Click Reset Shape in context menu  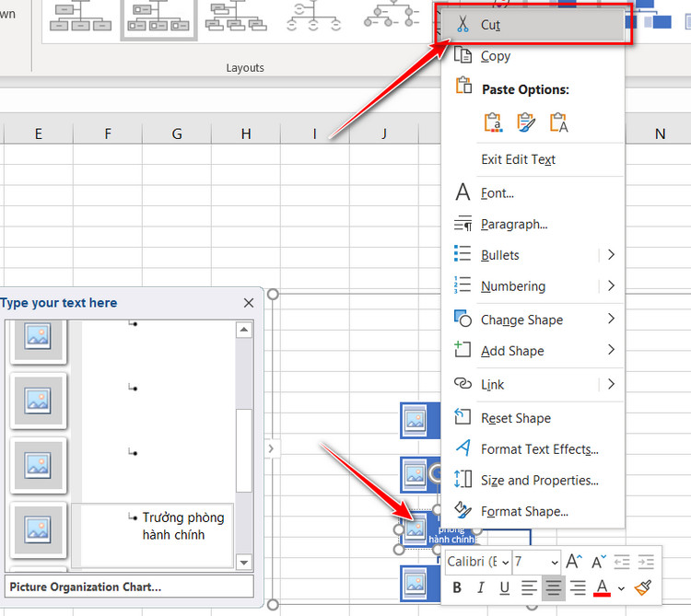533,418
